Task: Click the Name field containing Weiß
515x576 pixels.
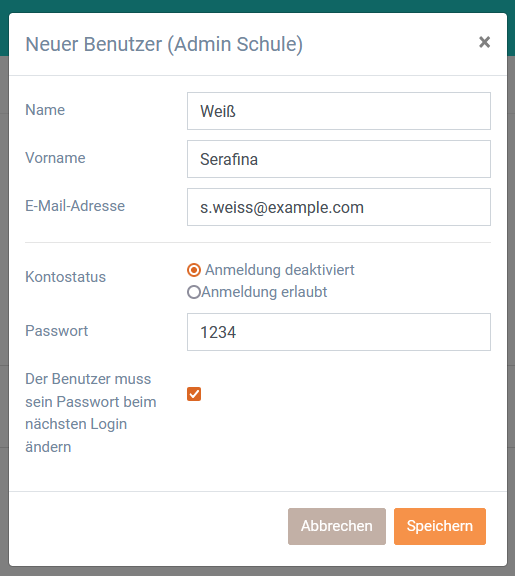Action: (x=339, y=111)
